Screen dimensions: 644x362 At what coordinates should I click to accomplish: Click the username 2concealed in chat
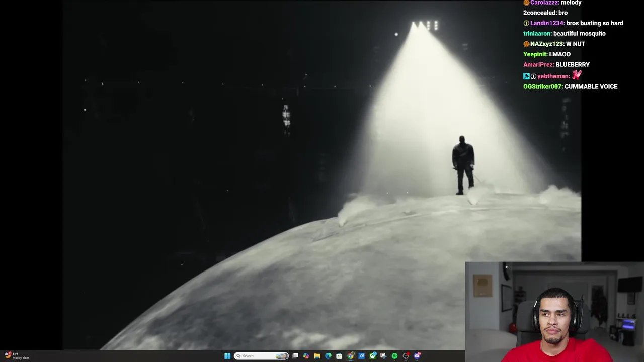(539, 13)
